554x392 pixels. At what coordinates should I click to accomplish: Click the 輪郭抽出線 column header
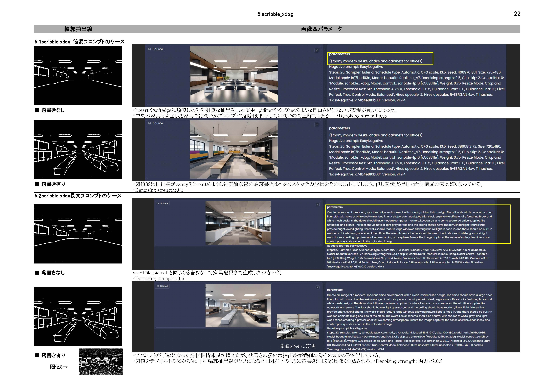[x=78, y=29]
